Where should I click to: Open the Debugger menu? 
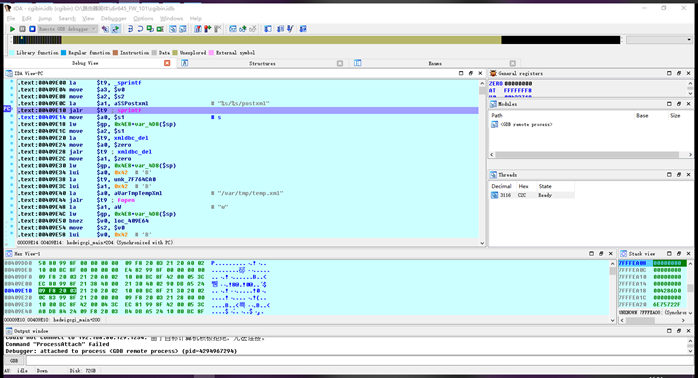114,18
